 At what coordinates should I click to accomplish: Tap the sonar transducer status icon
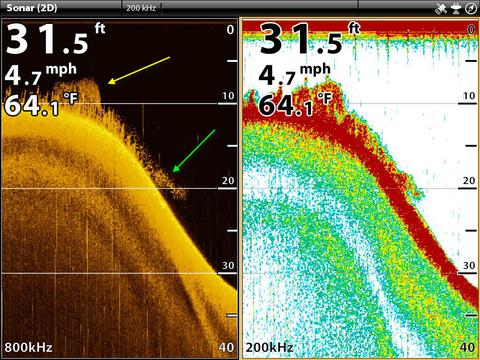tap(457, 8)
